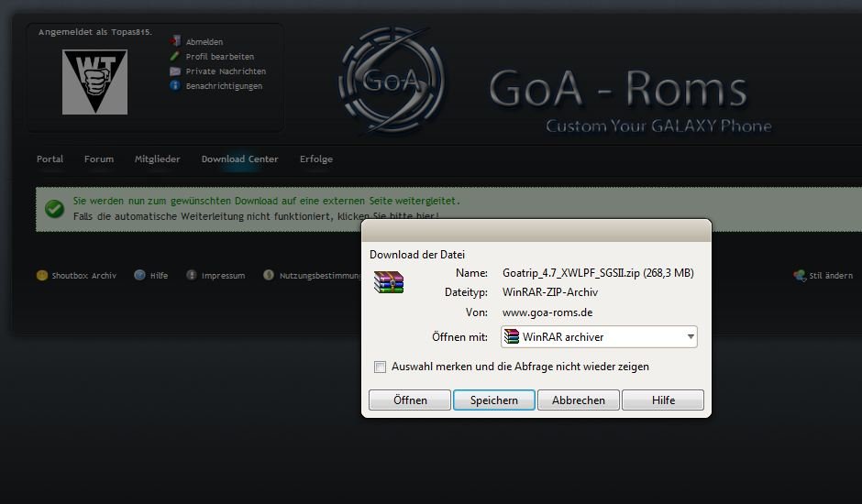Click the 'WinRAR-ZIP-Archiv' file type text
The height and width of the screenshot is (504, 862).
tap(550, 291)
